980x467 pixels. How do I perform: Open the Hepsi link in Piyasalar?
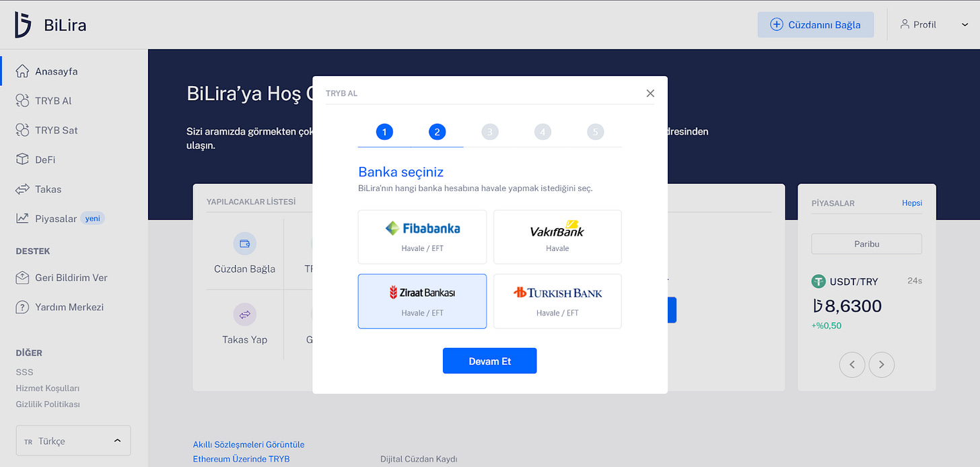pyautogui.click(x=912, y=203)
